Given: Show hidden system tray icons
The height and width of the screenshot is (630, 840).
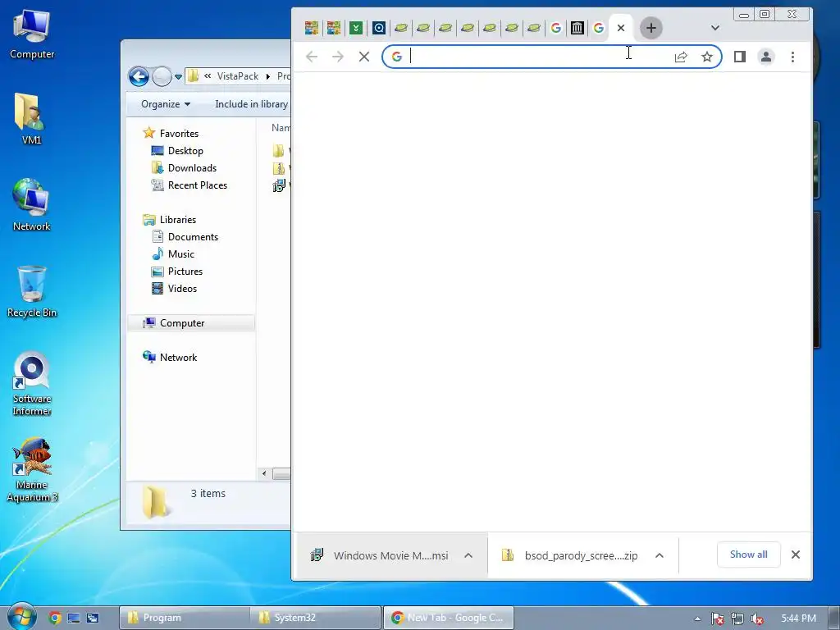Looking at the screenshot, I should [697, 619].
